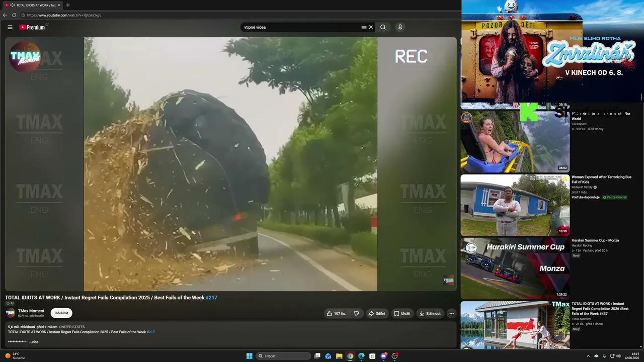Open Harakiri Summer Cup Monza thumbnail
Screen dimensions: 644x362
pos(515,268)
